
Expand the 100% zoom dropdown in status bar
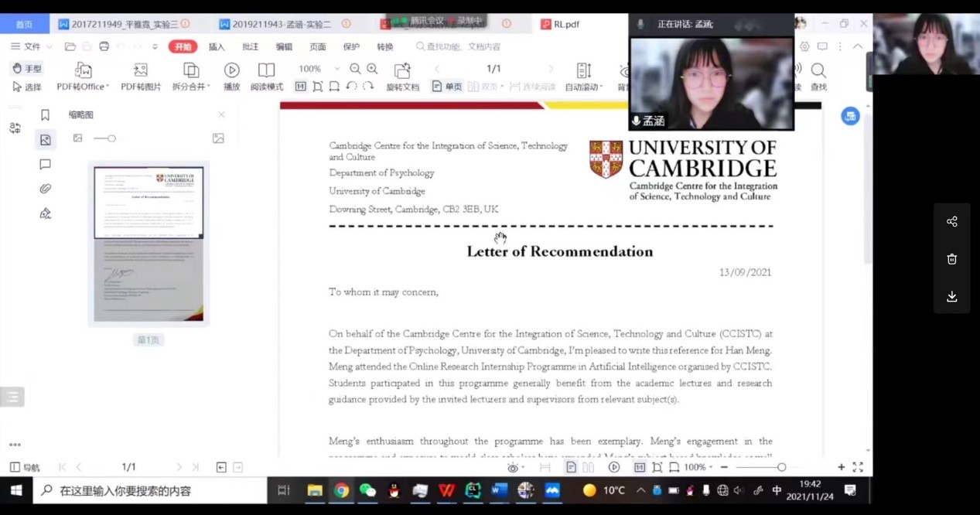tap(698, 467)
